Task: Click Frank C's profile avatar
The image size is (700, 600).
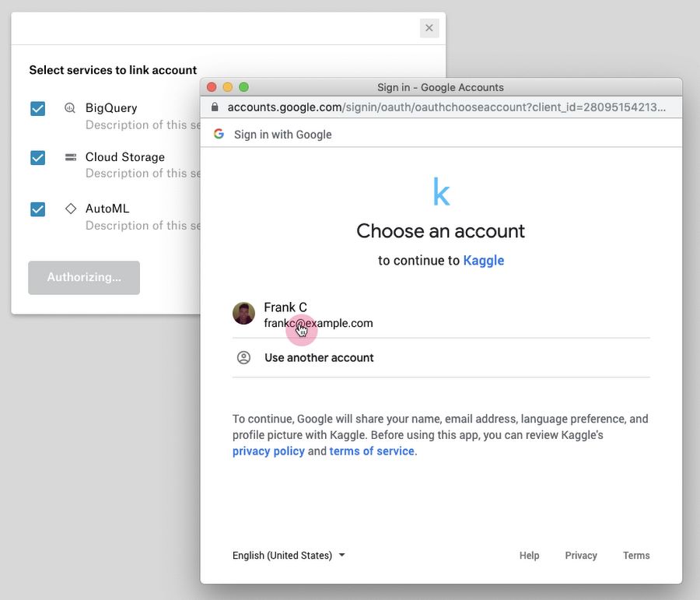Action: coord(243,314)
